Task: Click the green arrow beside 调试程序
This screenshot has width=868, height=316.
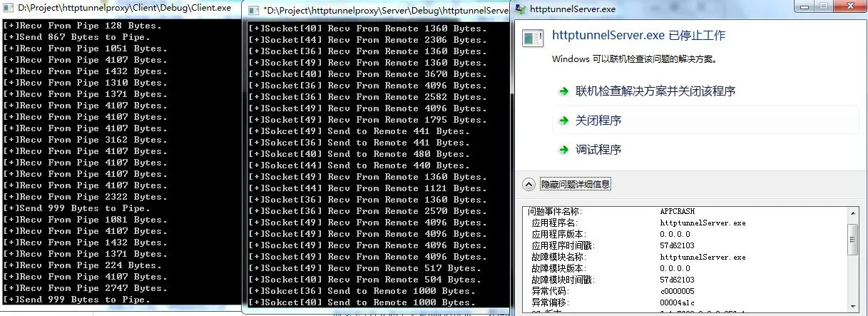Action: pyautogui.click(x=563, y=150)
